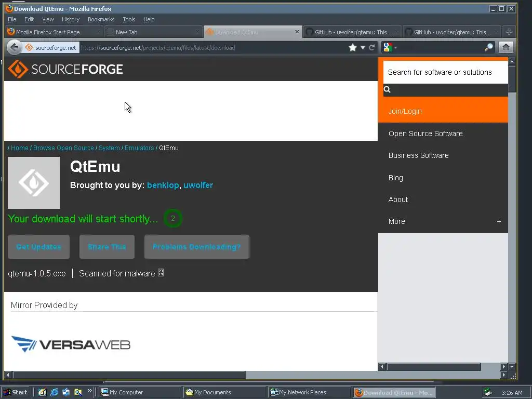Reload the page with the refresh icon

tap(372, 47)
